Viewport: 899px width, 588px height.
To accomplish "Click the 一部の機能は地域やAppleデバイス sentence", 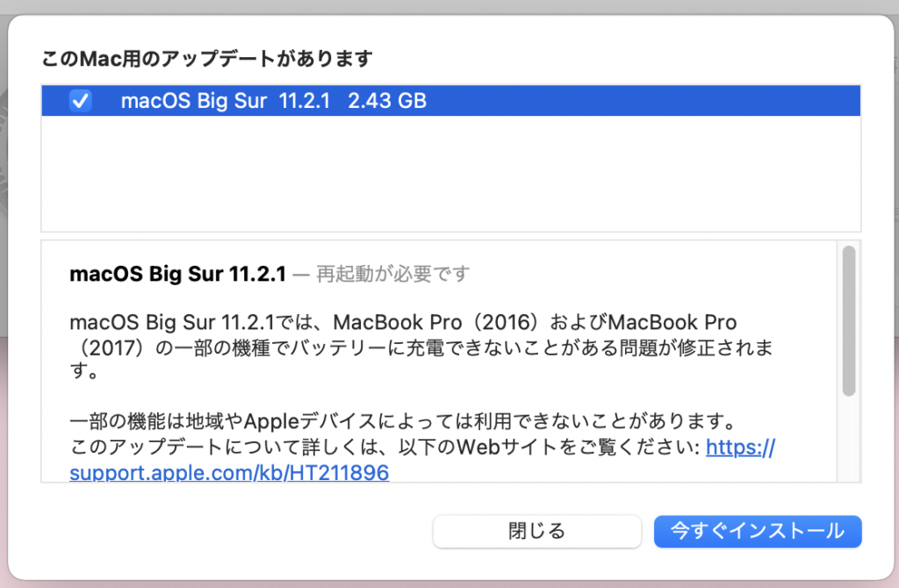I will (403, 422).
